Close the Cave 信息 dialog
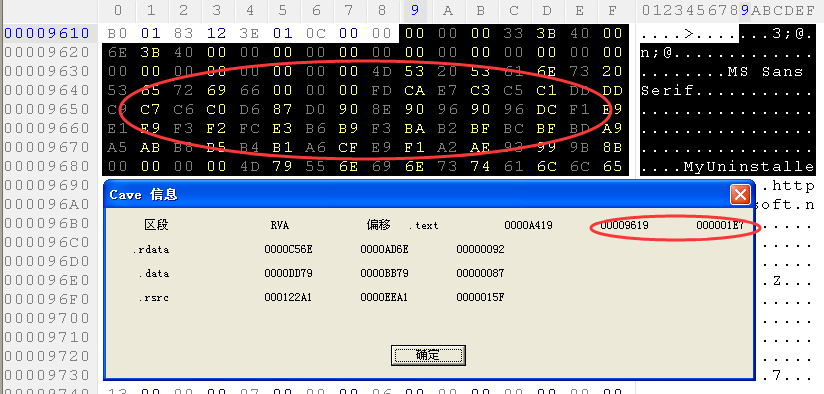Image resolution: width=824 pixels, height=394 pixels. (740, 195)
